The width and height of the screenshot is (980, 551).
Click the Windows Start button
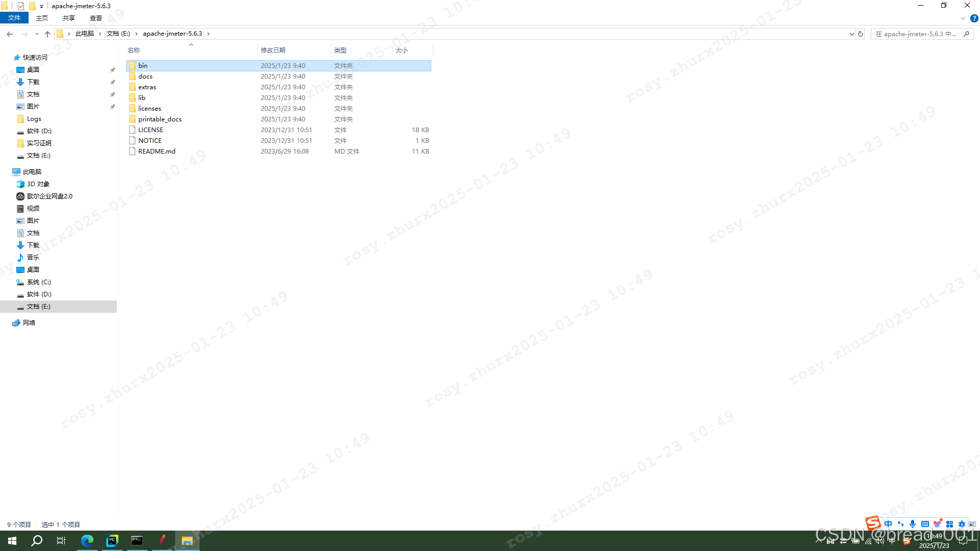tap(12, 540)
